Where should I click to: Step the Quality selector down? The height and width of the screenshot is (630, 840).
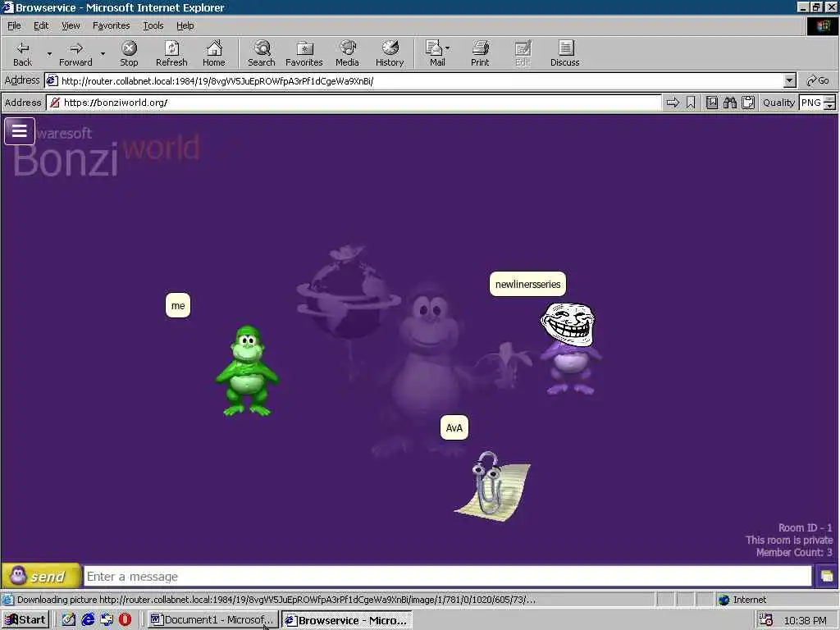[x=830, y=106]
